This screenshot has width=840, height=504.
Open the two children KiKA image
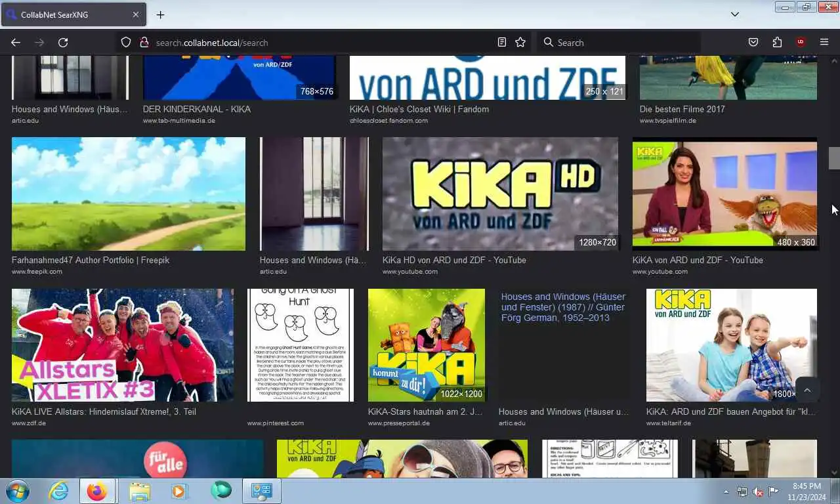click(732, 345)
